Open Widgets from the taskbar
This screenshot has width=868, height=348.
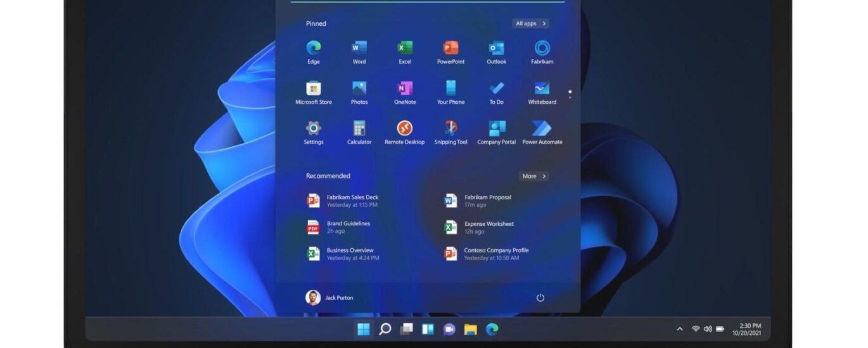pyautogui.click(x=428, y=329)
